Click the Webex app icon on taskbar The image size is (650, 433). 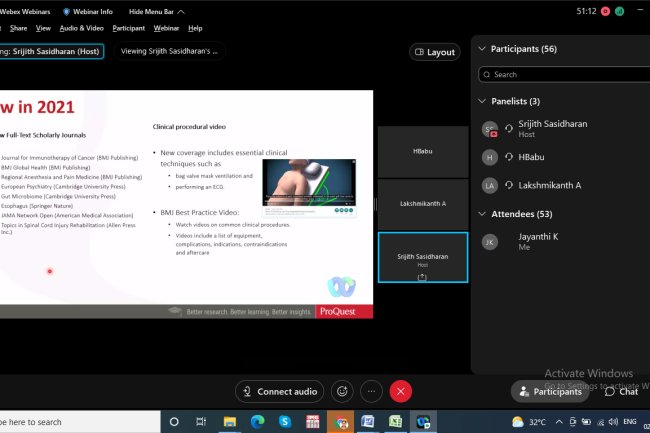pos(423,422)
